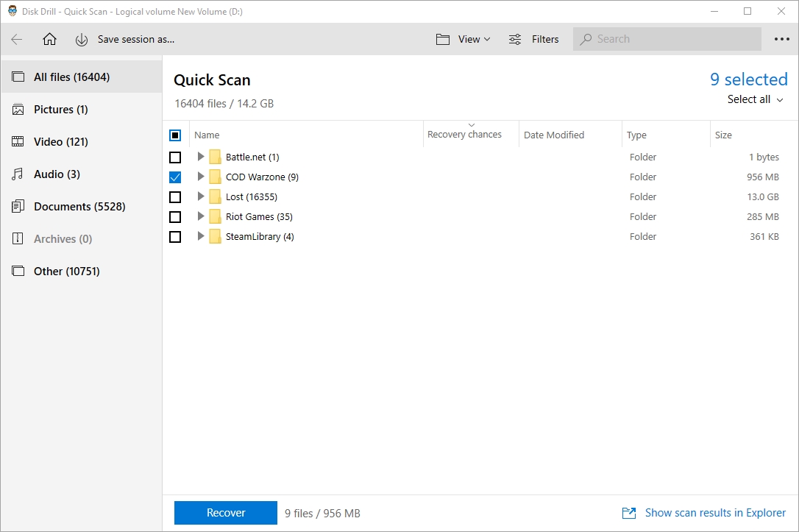This screenshot has width=799, height=532.
Task: Maximize the Disk Drill window
Action: pyautogui.click(x=747, y=11)
